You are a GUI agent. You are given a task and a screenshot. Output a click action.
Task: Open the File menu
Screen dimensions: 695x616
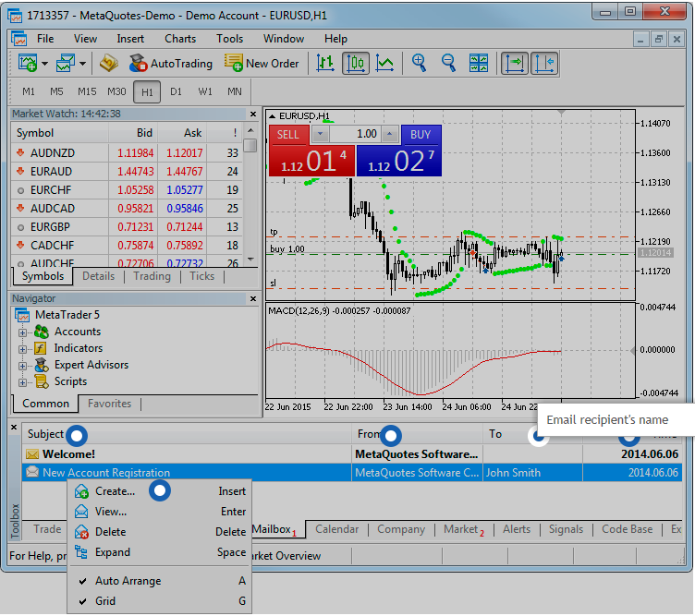(45, 39)
